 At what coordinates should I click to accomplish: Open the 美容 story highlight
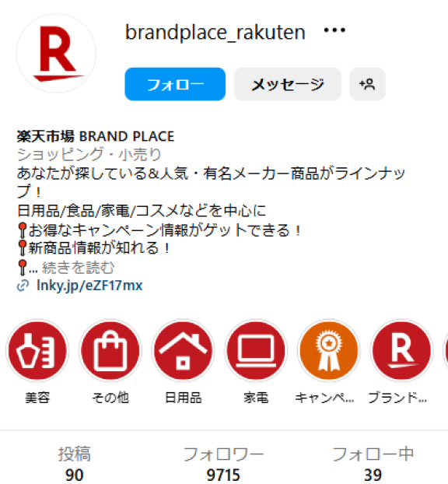click(x=37, y=351)
